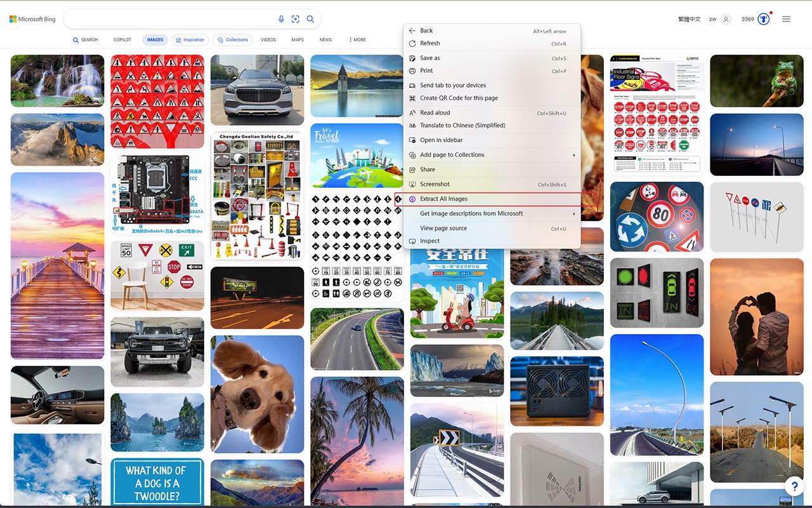Click the purple Extract All Images icon
This screenshot has height=508, width=812.
point(412,199)
